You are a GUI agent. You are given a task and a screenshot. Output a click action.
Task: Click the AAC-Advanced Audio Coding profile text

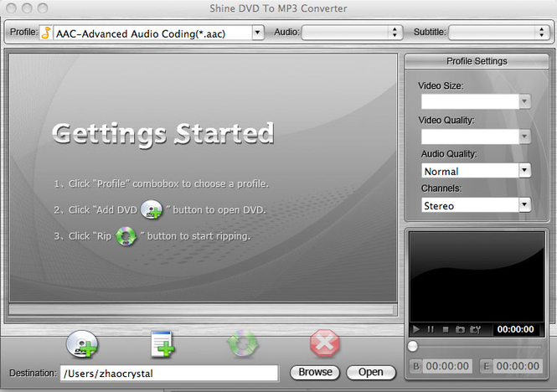click(141, 34)
